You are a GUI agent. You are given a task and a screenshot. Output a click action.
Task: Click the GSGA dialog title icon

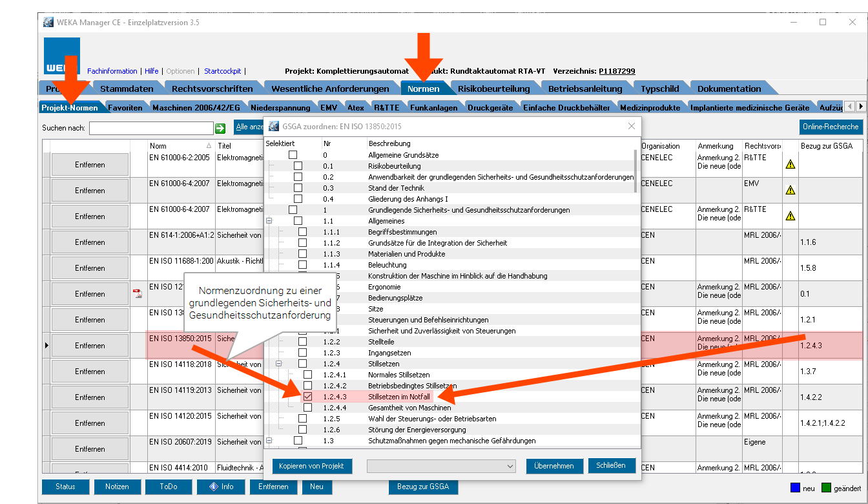[x=273, y=126]
